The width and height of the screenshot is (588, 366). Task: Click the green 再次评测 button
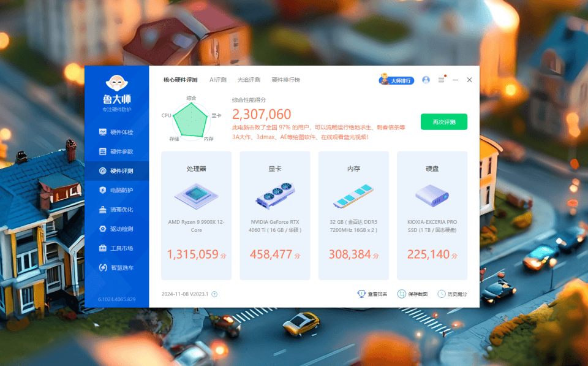[444, 122]
